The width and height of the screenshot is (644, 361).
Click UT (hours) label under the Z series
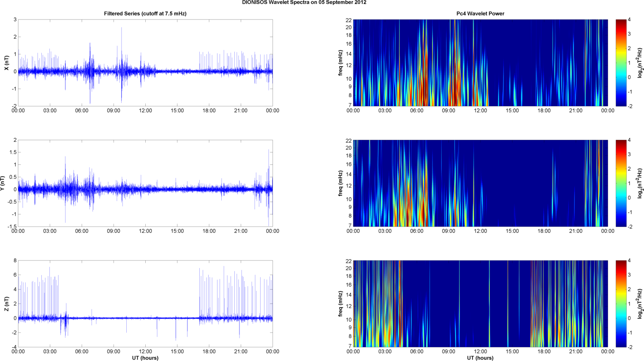(x=145, y=358)
